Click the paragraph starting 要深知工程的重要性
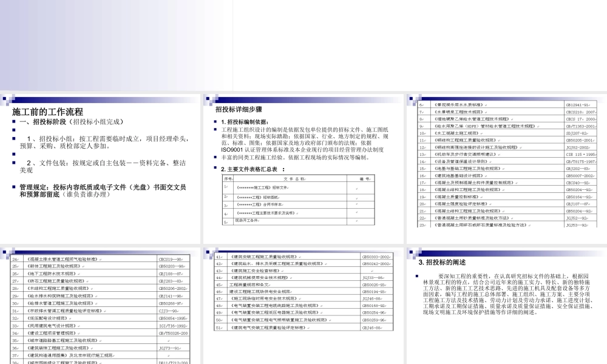 508,294
